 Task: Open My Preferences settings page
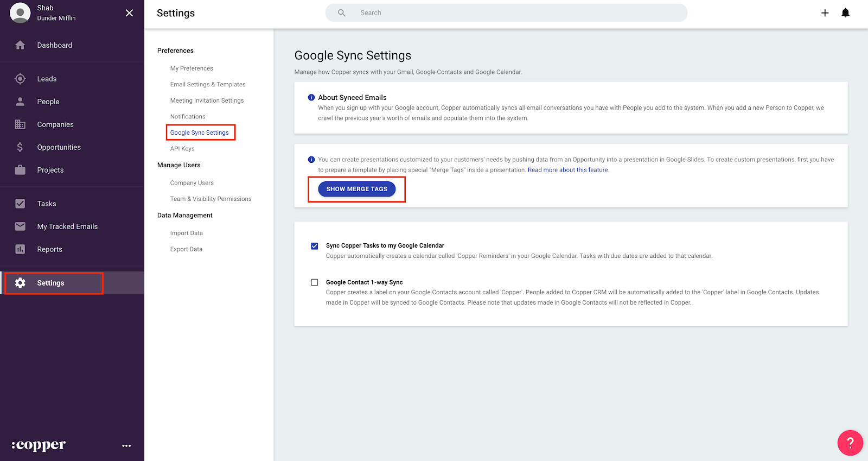[192, 68]
